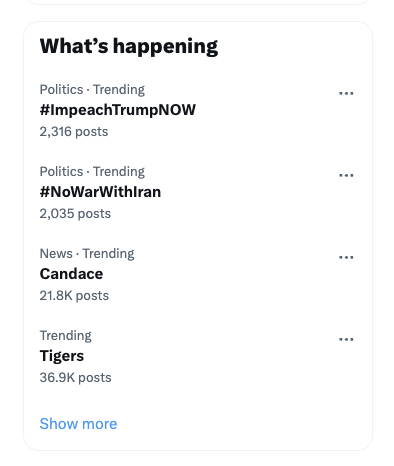View the Tigers trending topic

click(62, 356)
